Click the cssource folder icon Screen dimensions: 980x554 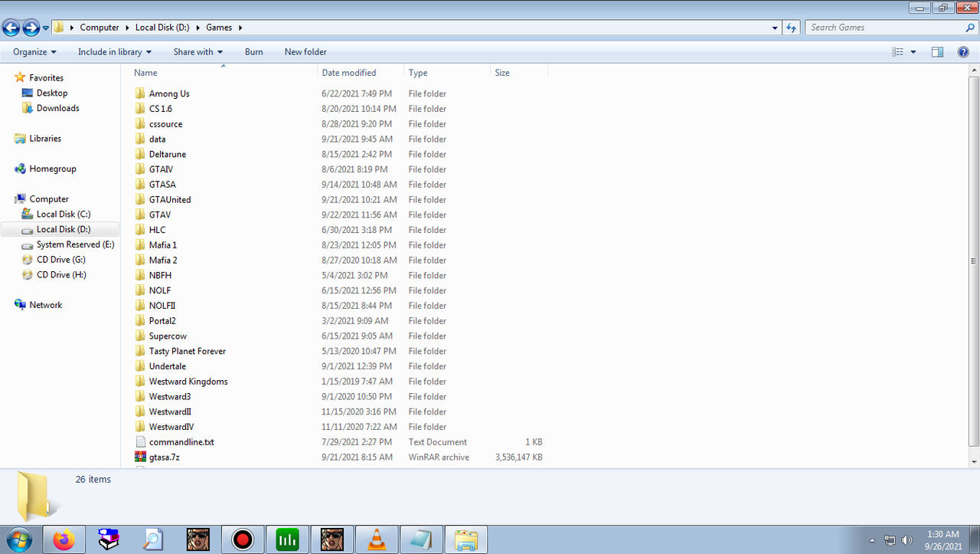140,123
